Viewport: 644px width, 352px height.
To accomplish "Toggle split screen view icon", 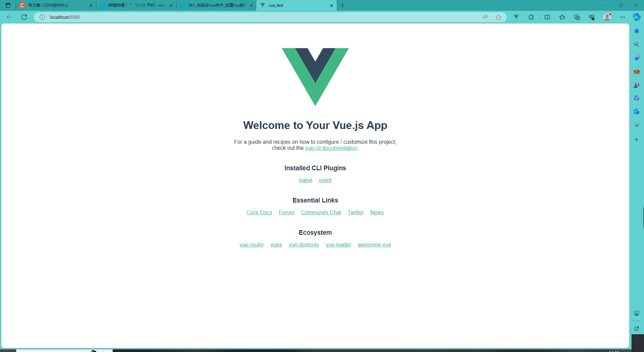I will pyautogui.click(x=547, y=17).
